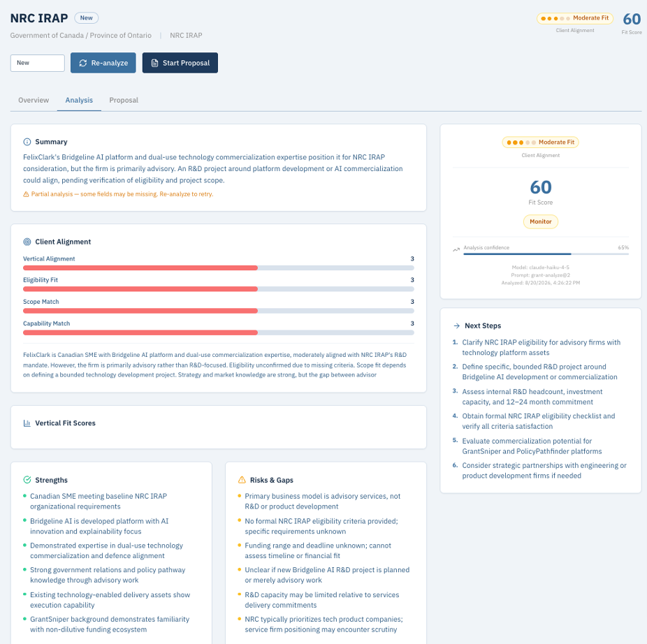The width and height of the screenshot is (647, 644).
Task: Click risk 'NRC typically prioritizes tech product companies'
Action: point(324,624)
